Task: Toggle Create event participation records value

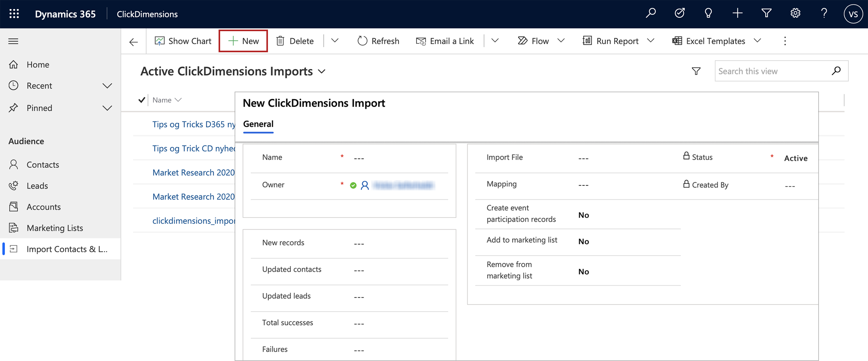Action: coord(584,215)
